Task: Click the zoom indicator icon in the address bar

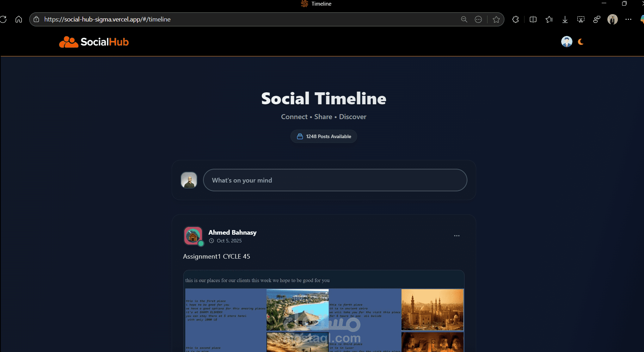Action: tap(464, 19)
